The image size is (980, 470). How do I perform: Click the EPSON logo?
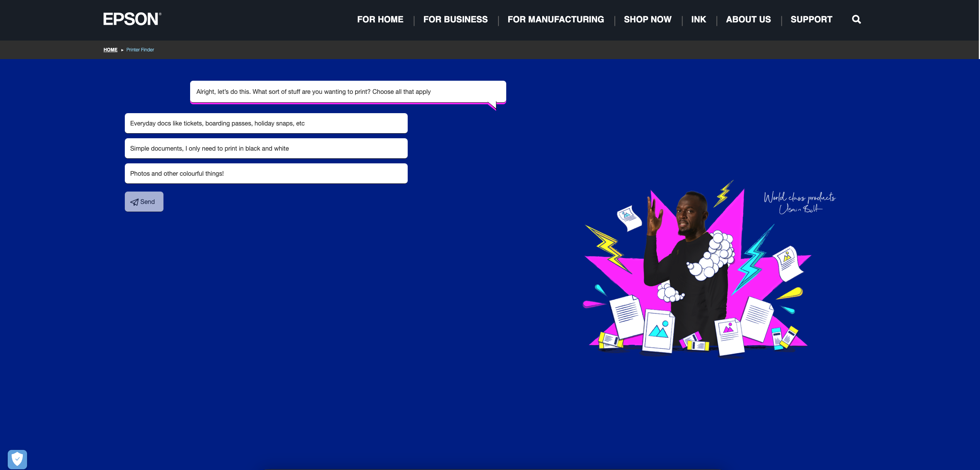[x=132, y=19]
